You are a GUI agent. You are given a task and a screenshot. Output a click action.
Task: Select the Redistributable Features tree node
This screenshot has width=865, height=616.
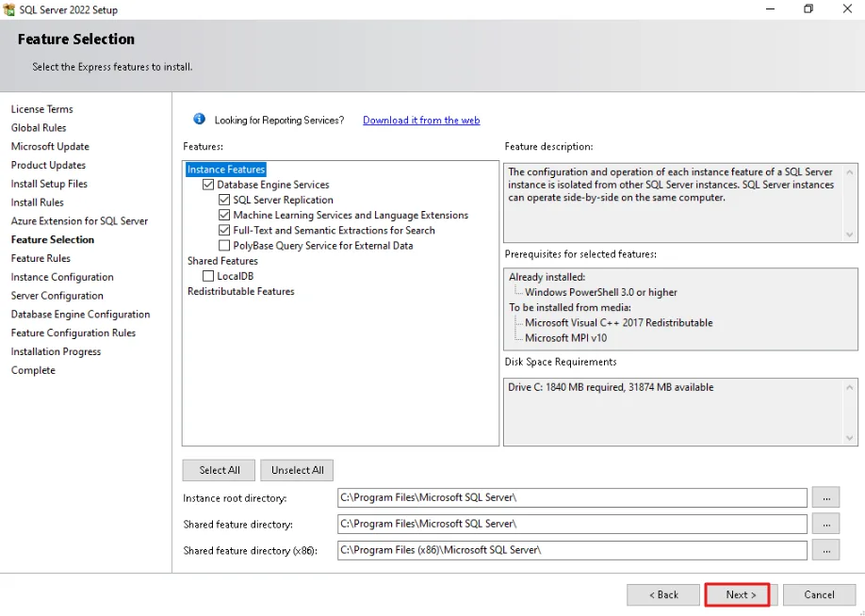(241, 291)
